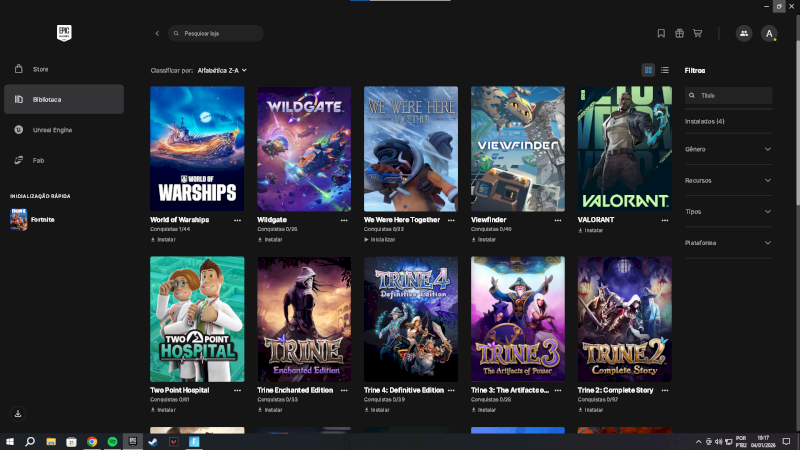
Task: Open Two Point Hospital cover
Action: [197, 319]
